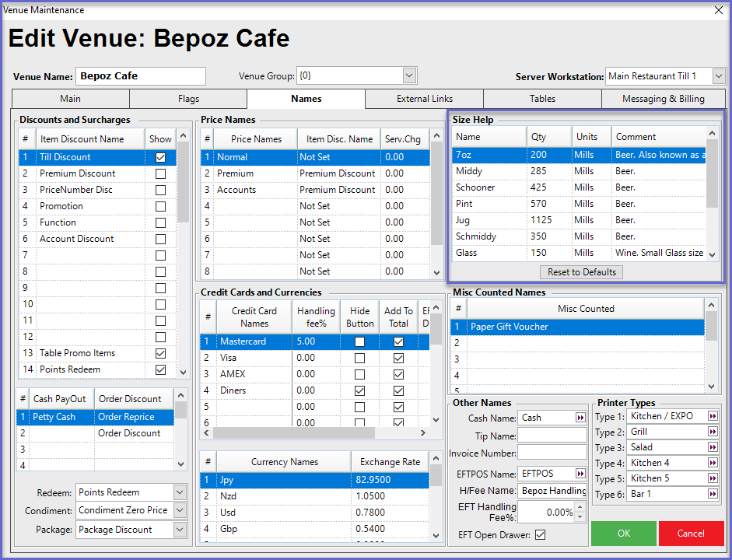Open the Venue Group dropdown
732x560 pixels.
click(410, 76)
